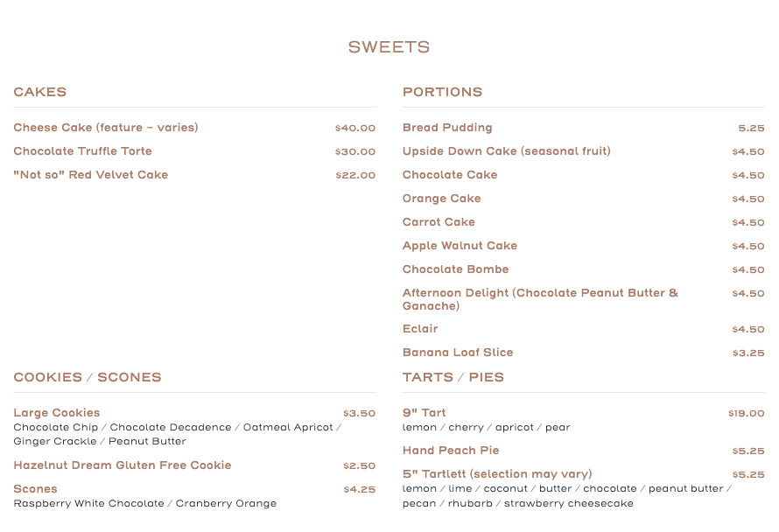Click the SWEETS page heading
This screenshot has height=532, width=779.
[x=389, y=47]
